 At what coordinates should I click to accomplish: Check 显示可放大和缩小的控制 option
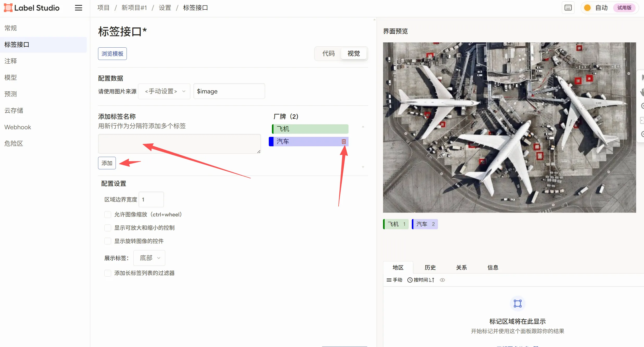[107, 228]
